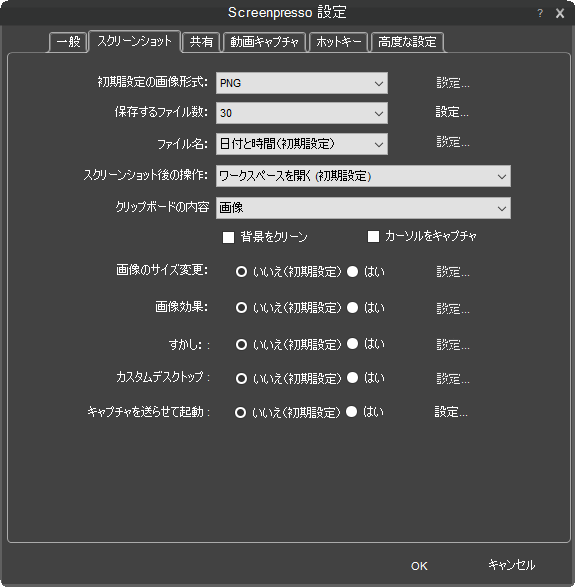Confirm settings with the OK button
This screenshot has width=575, height=587.
tap(419, 566)
